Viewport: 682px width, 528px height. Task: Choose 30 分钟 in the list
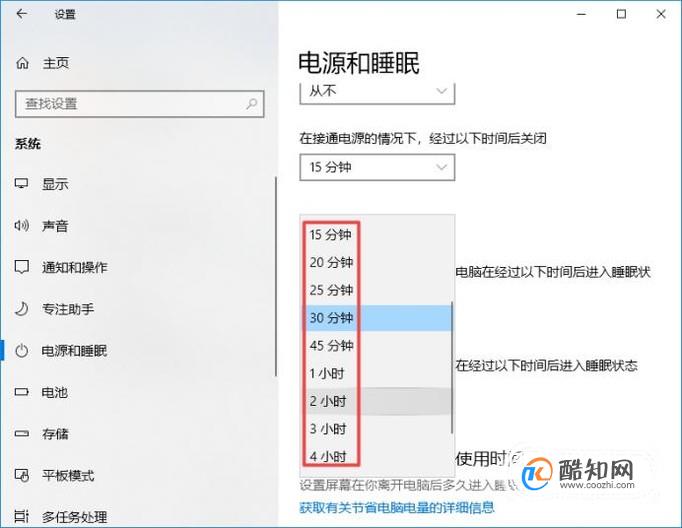[x=377, y=317]
